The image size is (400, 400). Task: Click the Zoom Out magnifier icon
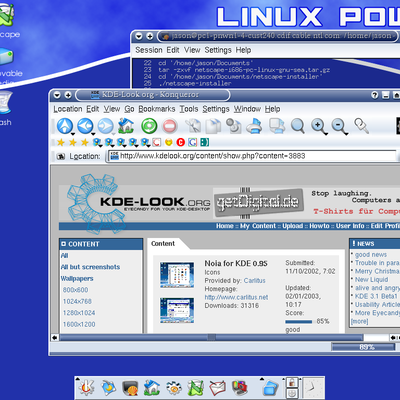[339, 127]
